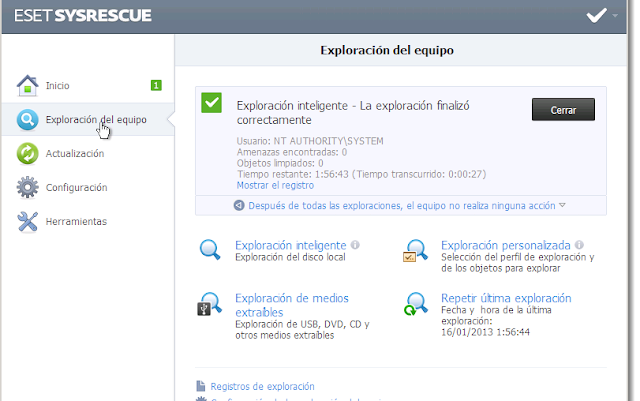Click the Repetir última exploración icon
Screen dimensions: 640x401
point(416,304)
